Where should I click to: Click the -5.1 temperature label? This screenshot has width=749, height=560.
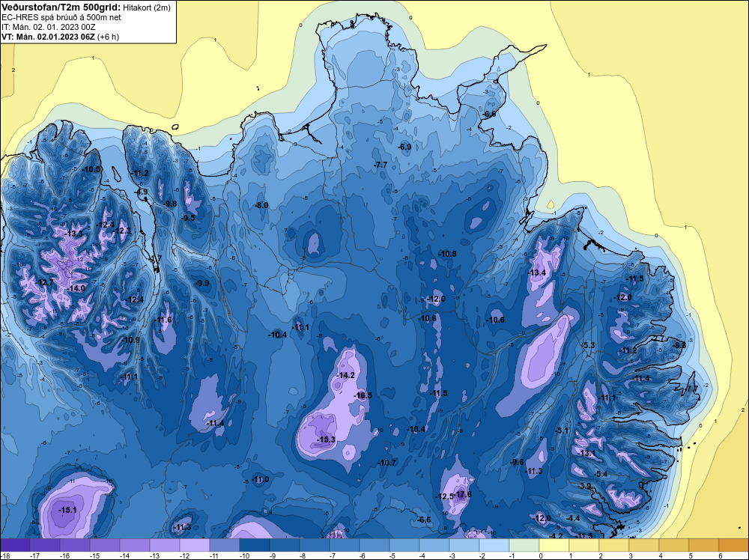562,430
